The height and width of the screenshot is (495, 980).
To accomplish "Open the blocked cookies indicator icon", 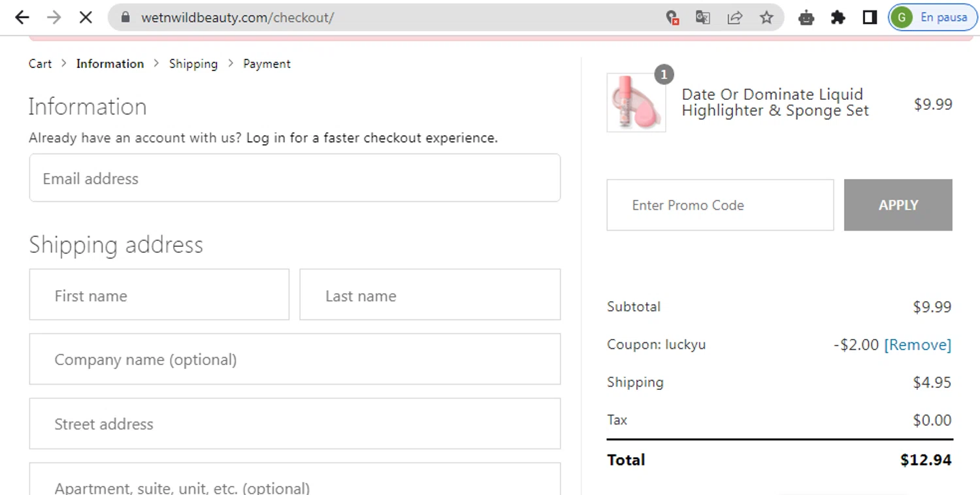I will point(672,18).
